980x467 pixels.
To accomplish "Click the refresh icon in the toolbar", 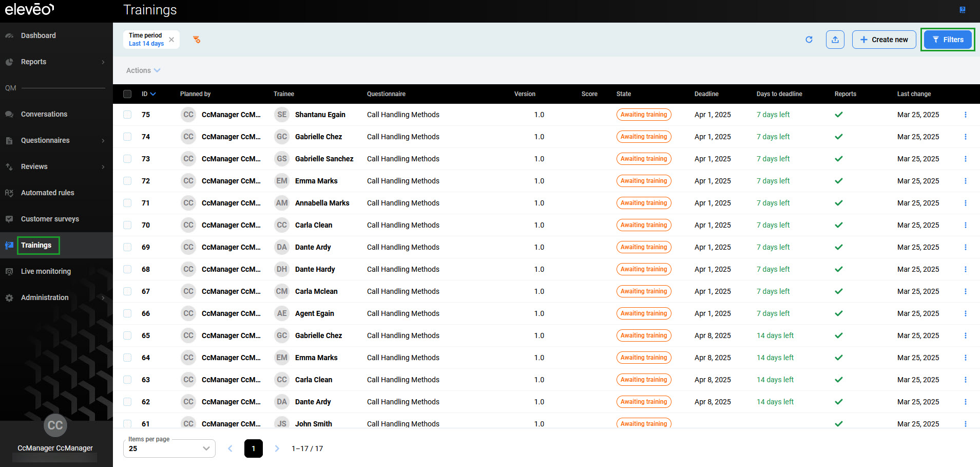I will tap(809, 40).
